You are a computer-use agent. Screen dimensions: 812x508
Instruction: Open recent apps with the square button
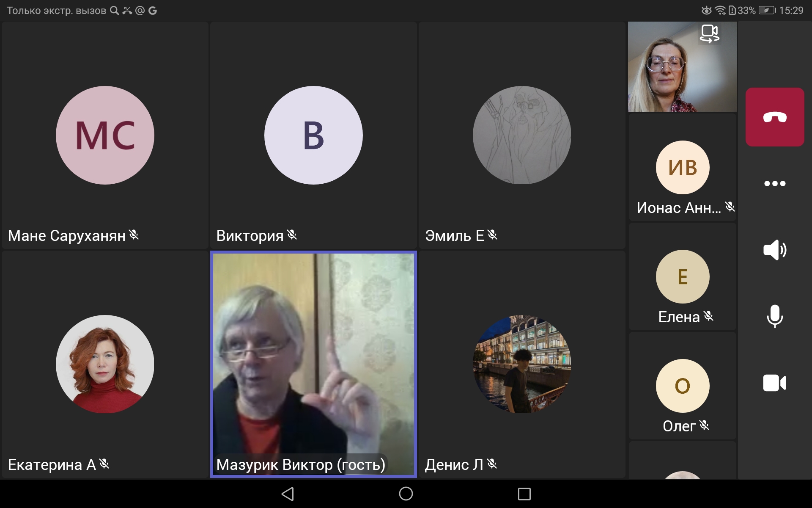click(x=524, y=494)
